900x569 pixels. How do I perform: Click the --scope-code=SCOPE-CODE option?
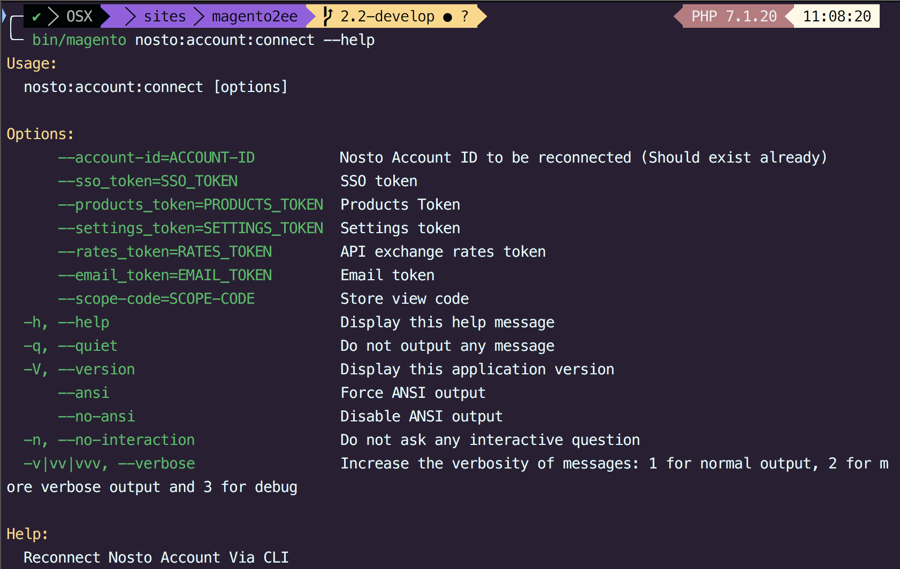[156, 298]
